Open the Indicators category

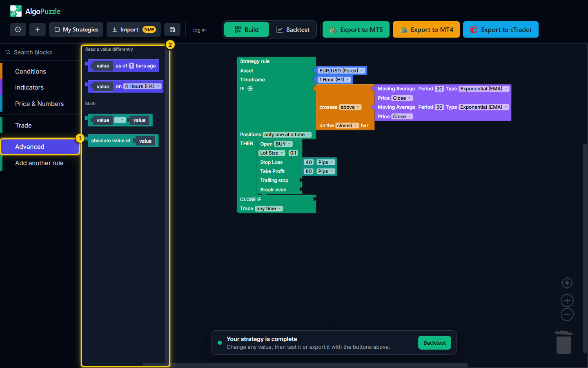40,88
